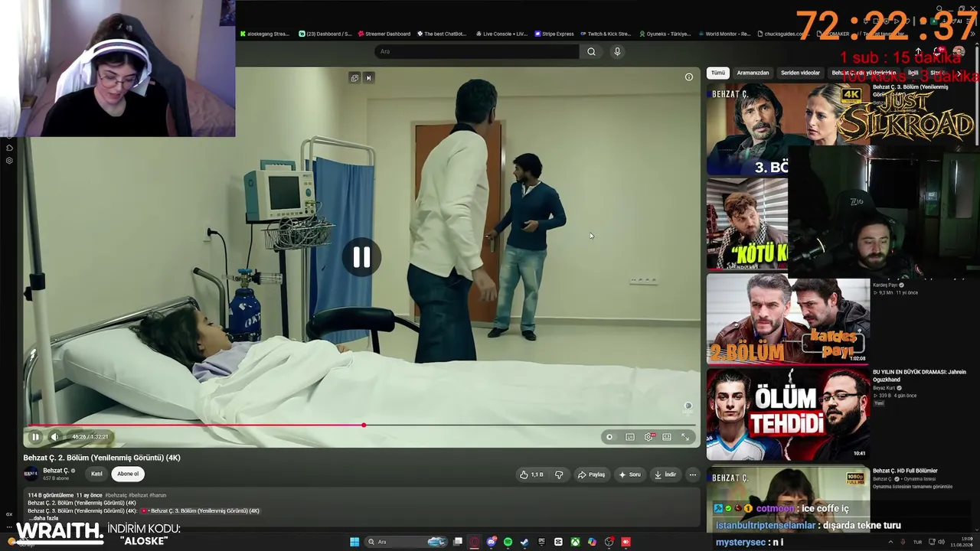Screen dimensions: 980x551
Task: Open the Xbox app from the taskbar
Action: pos(575,542)
